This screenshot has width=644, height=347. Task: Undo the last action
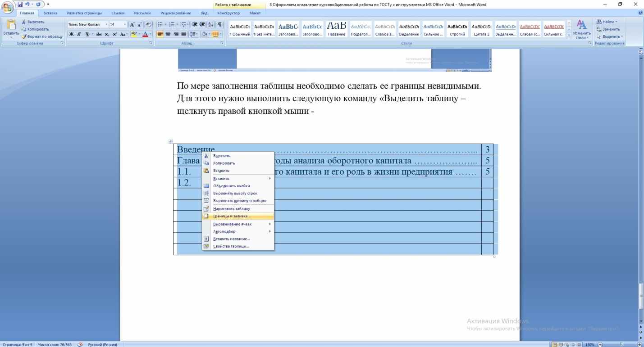point(27,4)
